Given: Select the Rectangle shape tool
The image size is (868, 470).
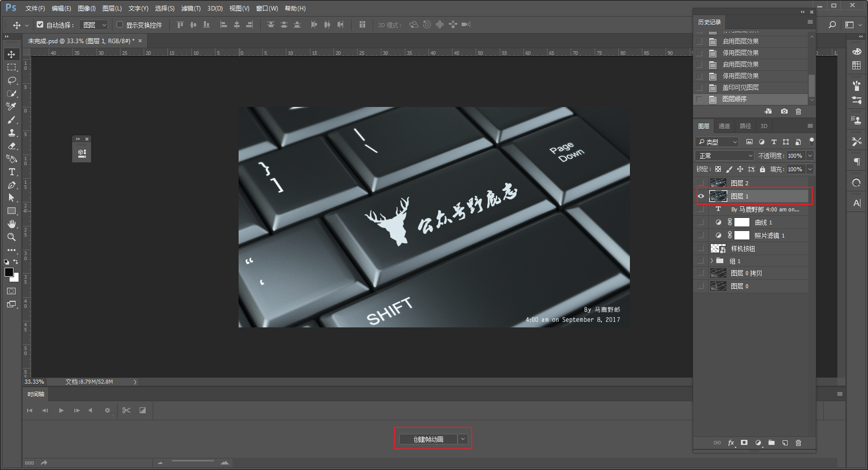Looking at the screenshot, I should (12, 211).
